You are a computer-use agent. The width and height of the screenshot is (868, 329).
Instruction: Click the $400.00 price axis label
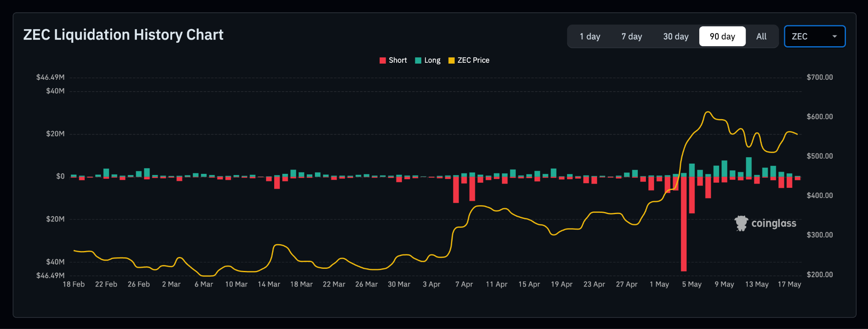[820, 195]
